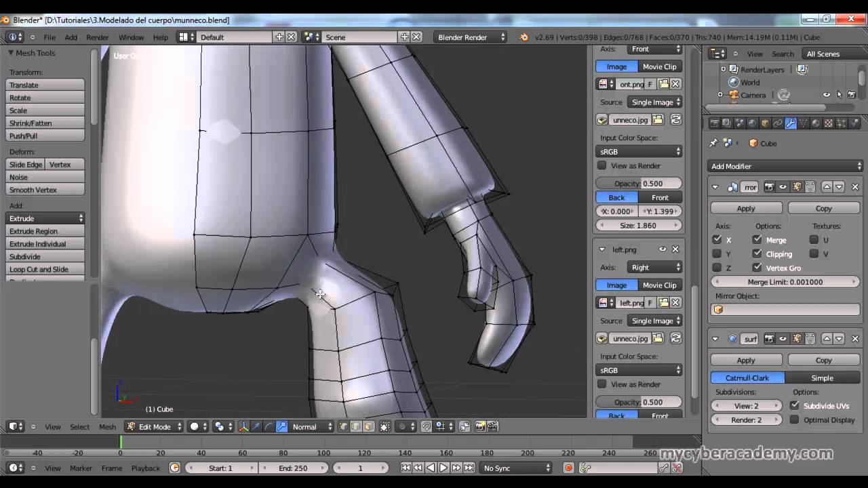
Task: Play animation with the play forward button
Action: pos(443,468)
